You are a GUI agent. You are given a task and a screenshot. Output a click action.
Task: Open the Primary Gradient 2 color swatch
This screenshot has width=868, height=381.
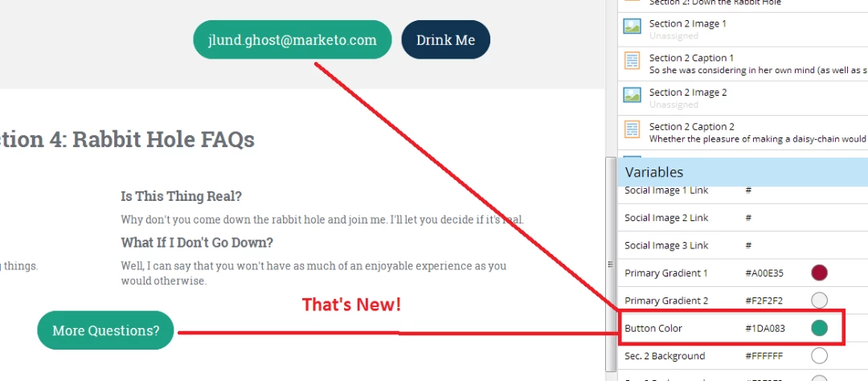(819, 301)
